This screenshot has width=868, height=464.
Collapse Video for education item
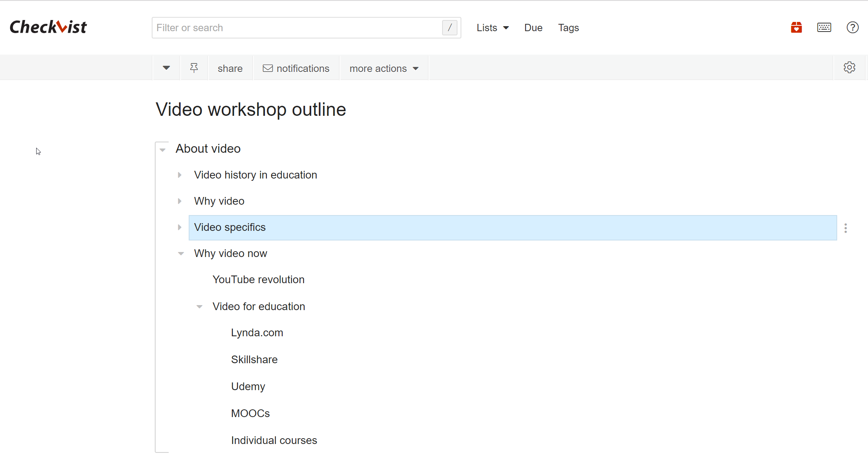pos(199,307)
